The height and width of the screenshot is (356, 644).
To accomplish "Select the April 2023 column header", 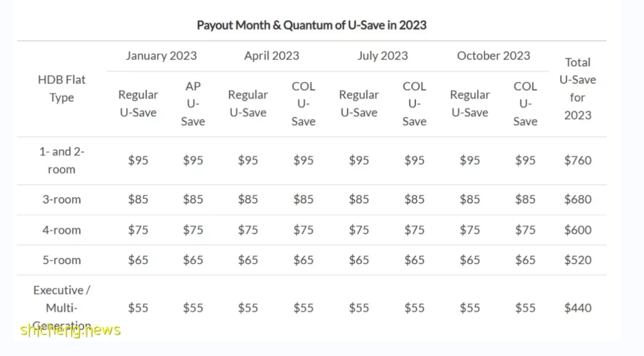I will coord(271,56).
